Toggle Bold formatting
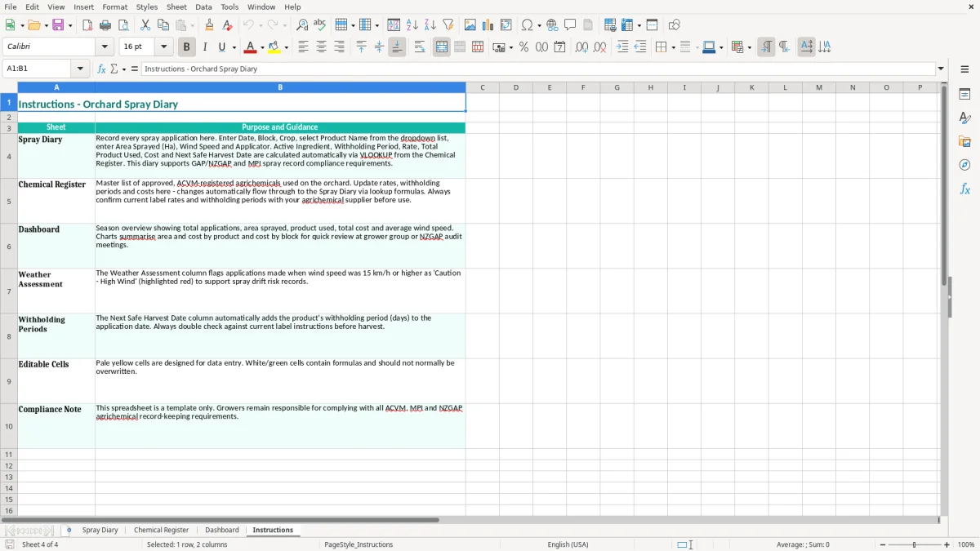980x551 pixels. point(186,47)
